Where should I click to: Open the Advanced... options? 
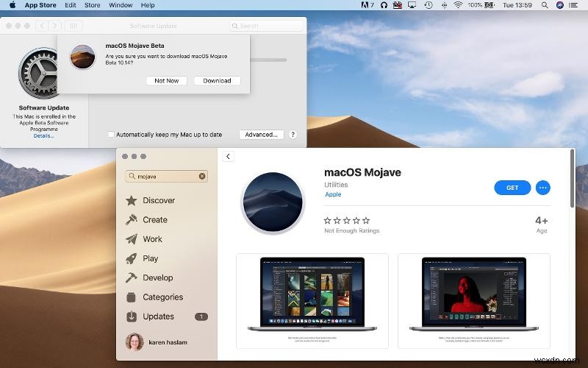[262, 135]
